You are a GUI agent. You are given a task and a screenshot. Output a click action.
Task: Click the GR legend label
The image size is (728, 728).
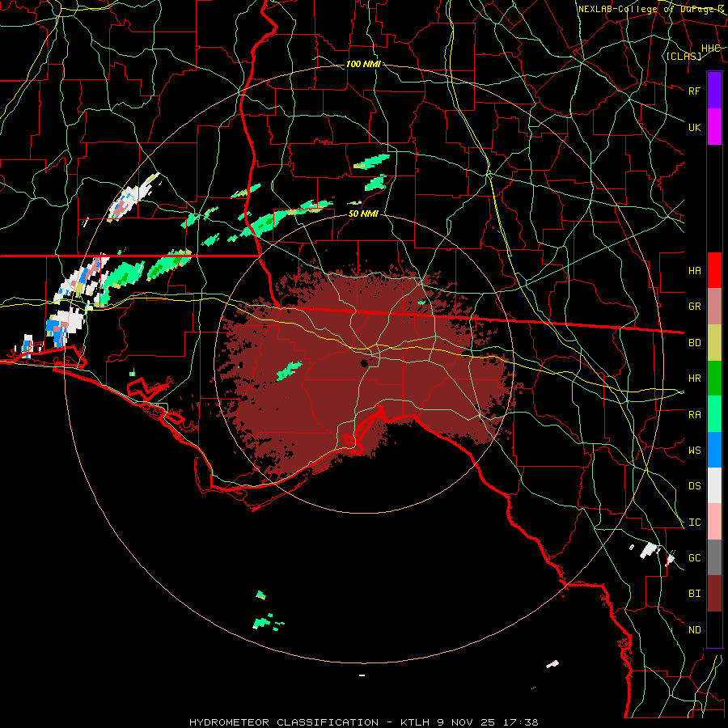coord(694,307)
